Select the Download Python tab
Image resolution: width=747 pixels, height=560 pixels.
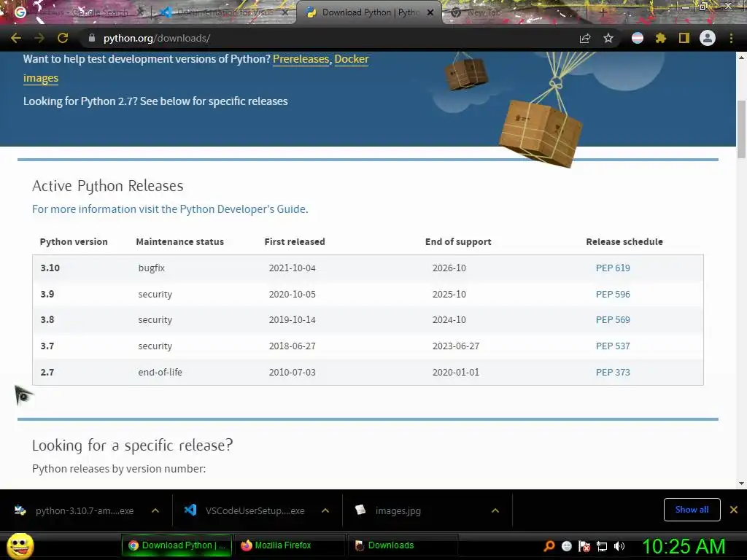[x=369, y=12]
